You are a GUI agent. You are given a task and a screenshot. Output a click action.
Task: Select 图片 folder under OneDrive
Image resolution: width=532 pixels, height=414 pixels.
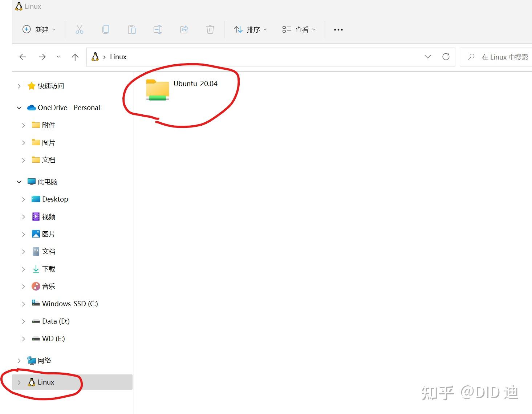coord(49,143)
